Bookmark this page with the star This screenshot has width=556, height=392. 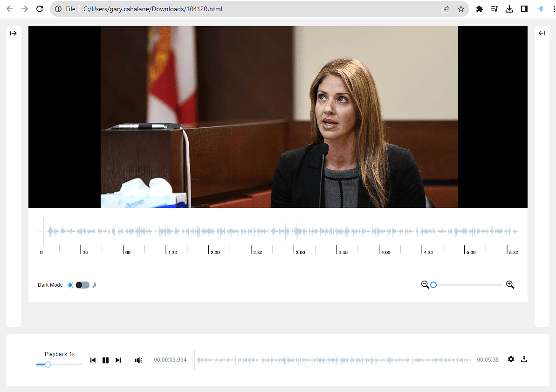pos(460,9)
